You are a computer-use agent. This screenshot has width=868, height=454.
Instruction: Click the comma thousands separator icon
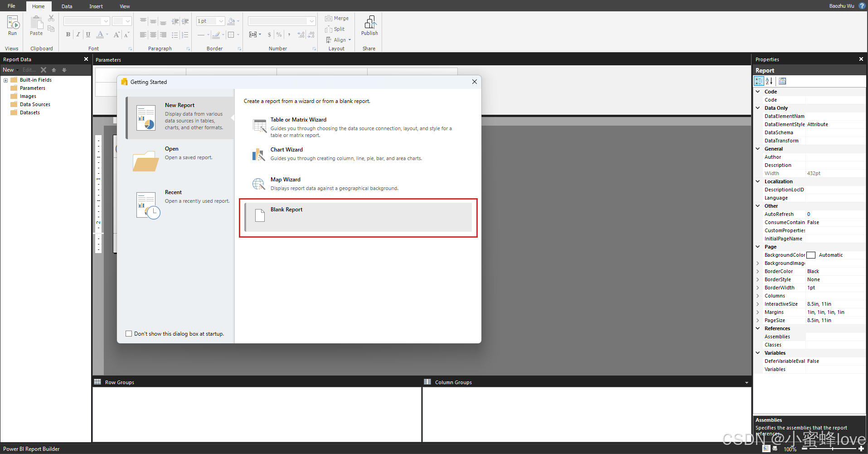(289, 34)
